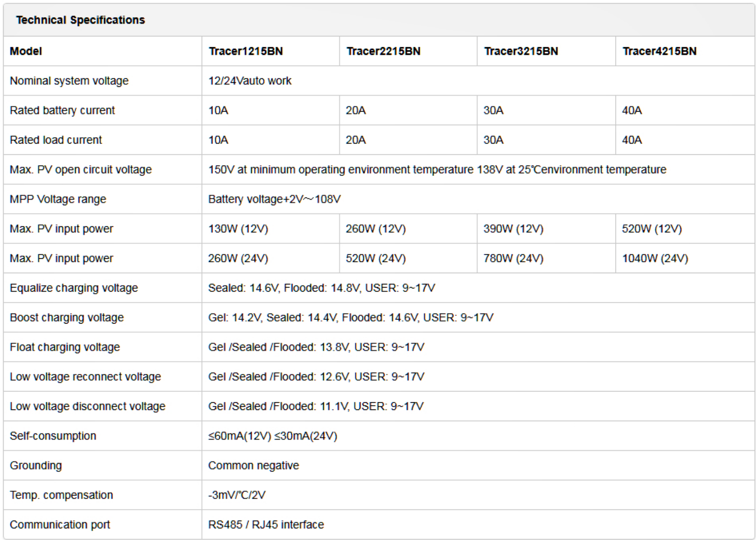Select the Float charging voltage label

tap(65, 347)
